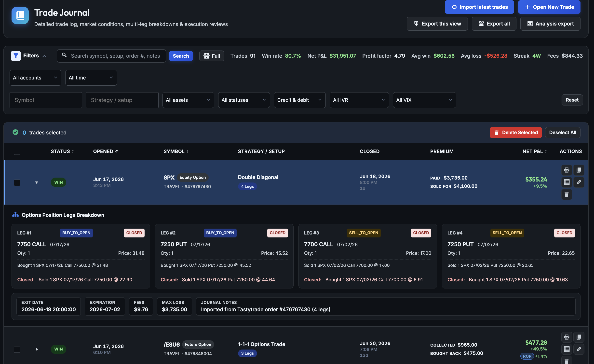Open the All VIX dropdown
The height and width of the screenshot is (364, 594).
pos(424,100)
